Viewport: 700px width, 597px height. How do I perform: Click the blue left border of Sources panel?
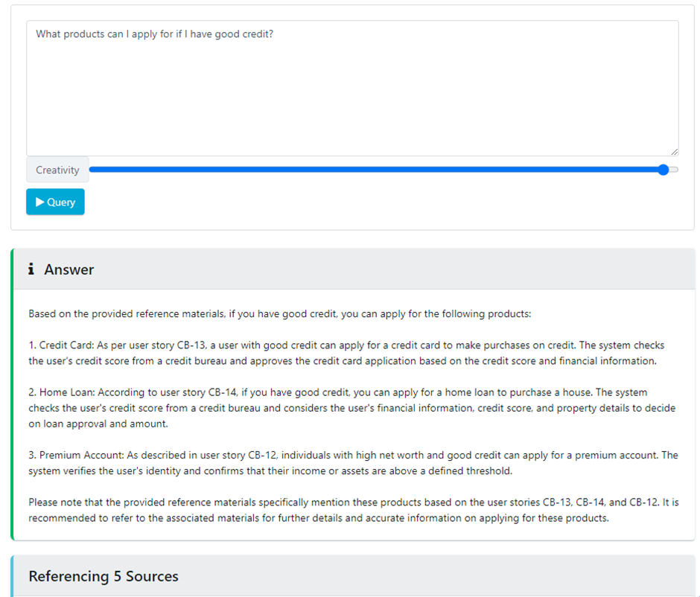tap(13, 576)
